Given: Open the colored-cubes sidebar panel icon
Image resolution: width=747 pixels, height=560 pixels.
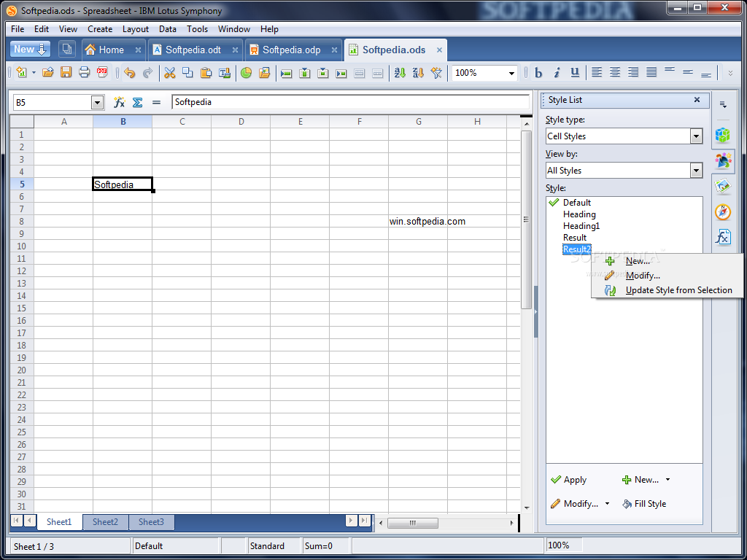Looking at the screenshot, I should pos(723,135).
